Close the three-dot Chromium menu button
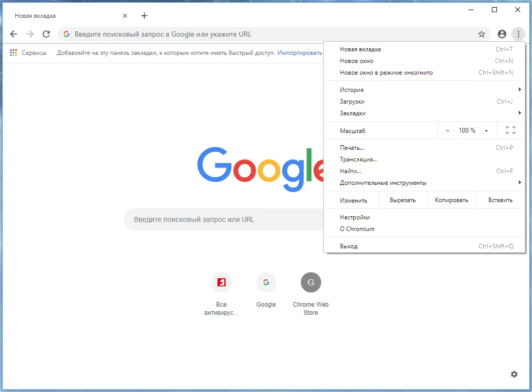 pyautogui.click(x=518, y=34)
